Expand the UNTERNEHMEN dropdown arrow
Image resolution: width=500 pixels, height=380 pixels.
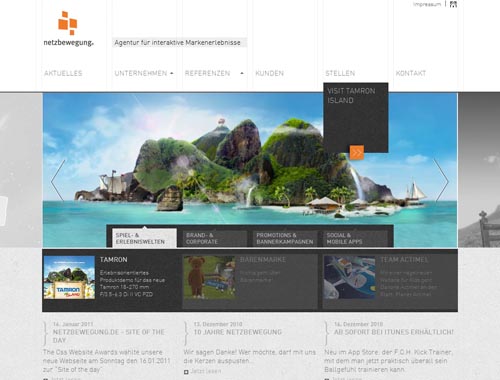coord(172,73)
